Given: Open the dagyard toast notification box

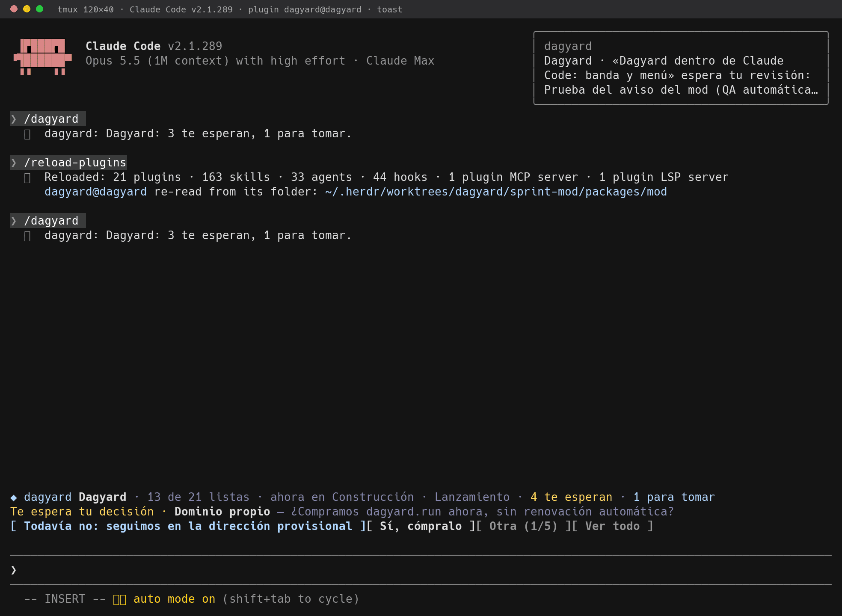Looking at the screenshot, I should point(681,68).
